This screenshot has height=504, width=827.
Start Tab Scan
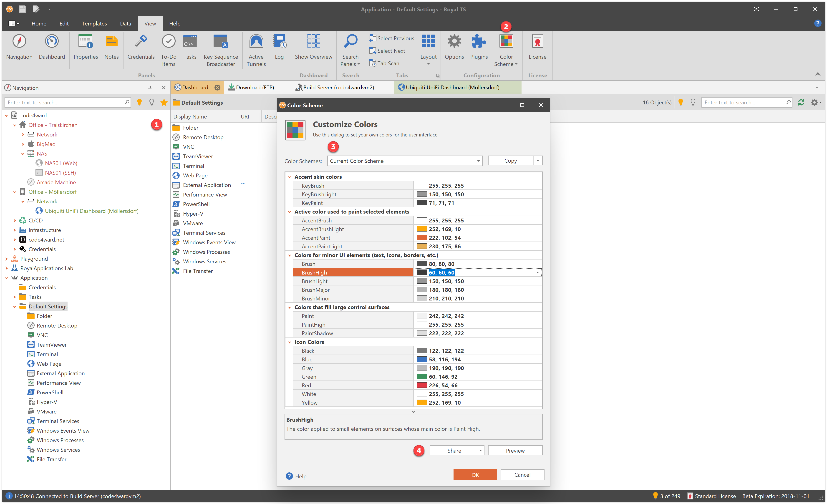point(384,63)
